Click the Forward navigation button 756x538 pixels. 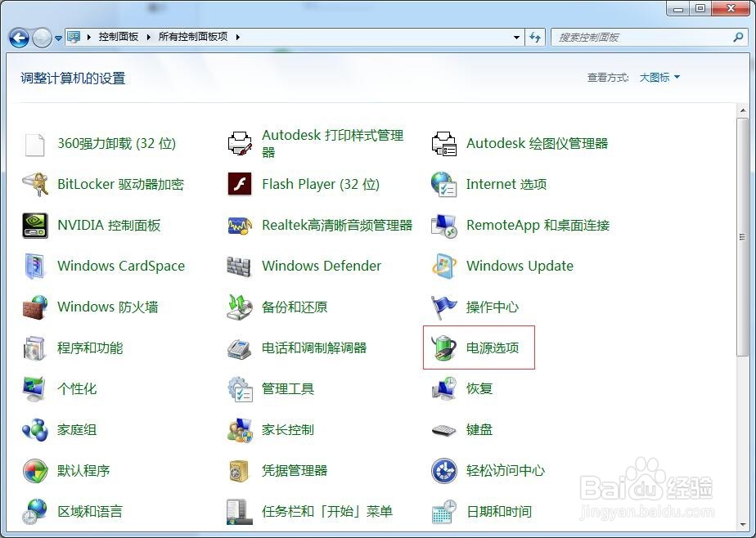pyautogui.click(x=42, y=38)
